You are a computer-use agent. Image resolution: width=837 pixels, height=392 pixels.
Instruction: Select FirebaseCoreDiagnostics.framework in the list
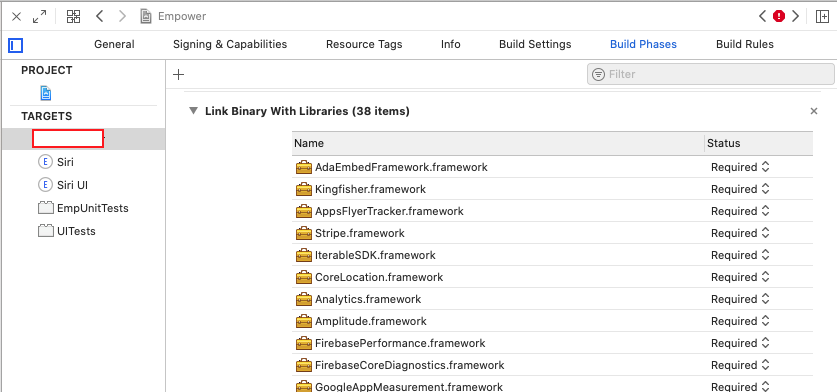click(409, 365)
